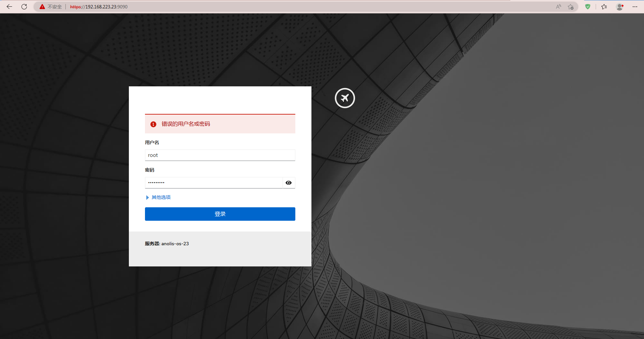This screenshot has width=644, height=339.
Task: Click into the 密码 password field
Action: pos(213,183)
